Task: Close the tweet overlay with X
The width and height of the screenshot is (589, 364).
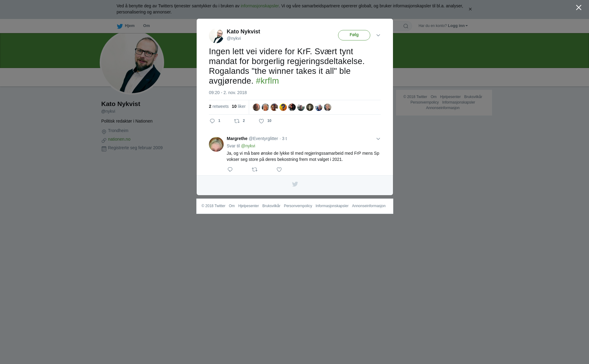Action: click(x=579, y=8)
